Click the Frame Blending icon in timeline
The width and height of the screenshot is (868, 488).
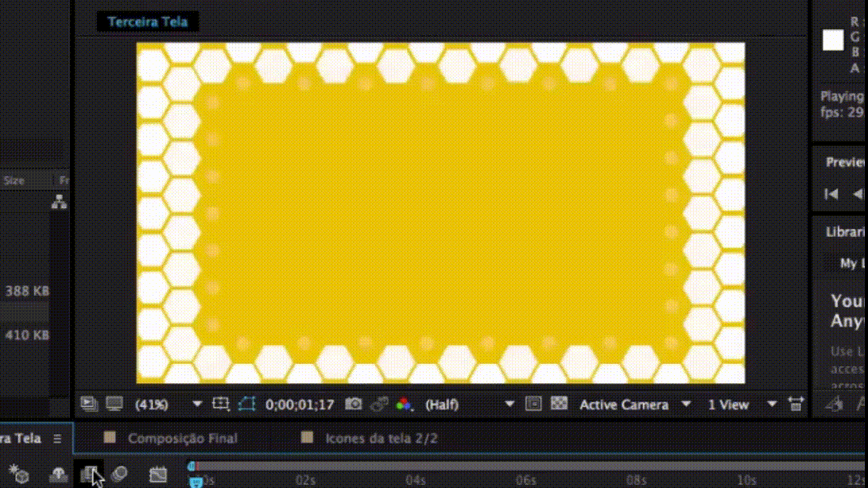89,474
